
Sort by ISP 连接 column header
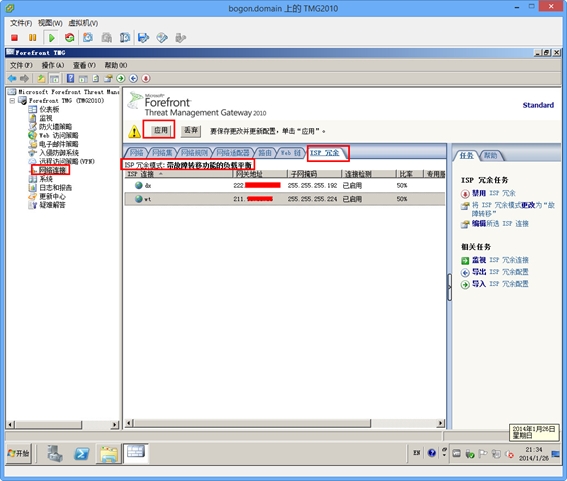[x=178, y=174]
